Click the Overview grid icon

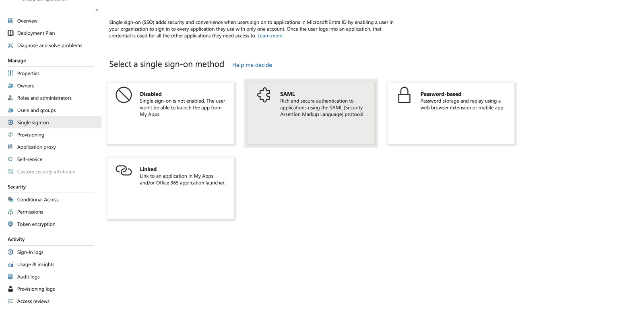[10, 21]
